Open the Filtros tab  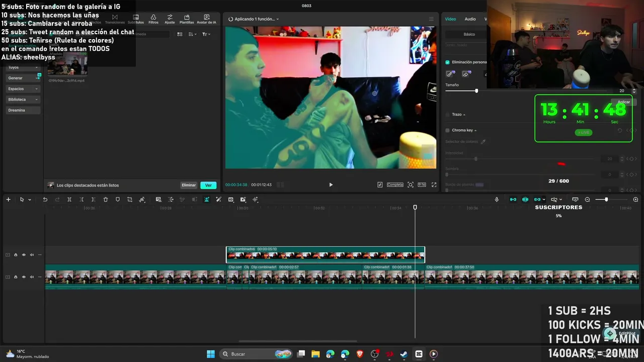point(153,19)
